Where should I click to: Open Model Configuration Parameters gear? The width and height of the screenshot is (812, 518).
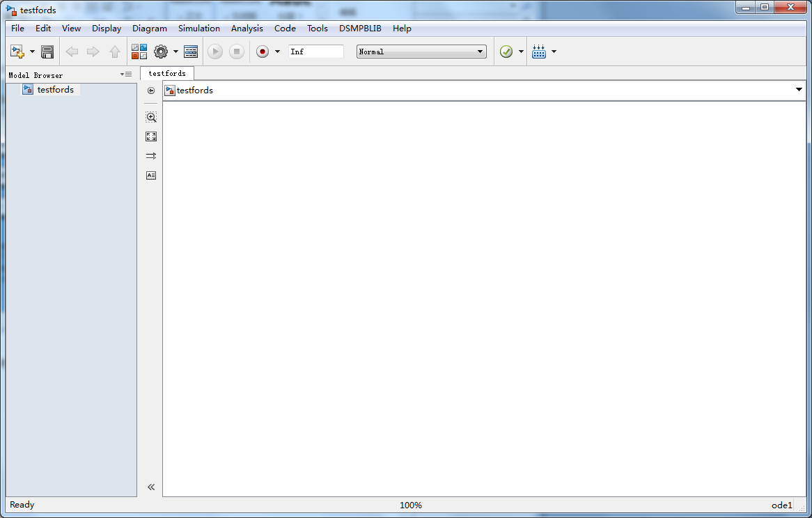(x=161, y=52)
